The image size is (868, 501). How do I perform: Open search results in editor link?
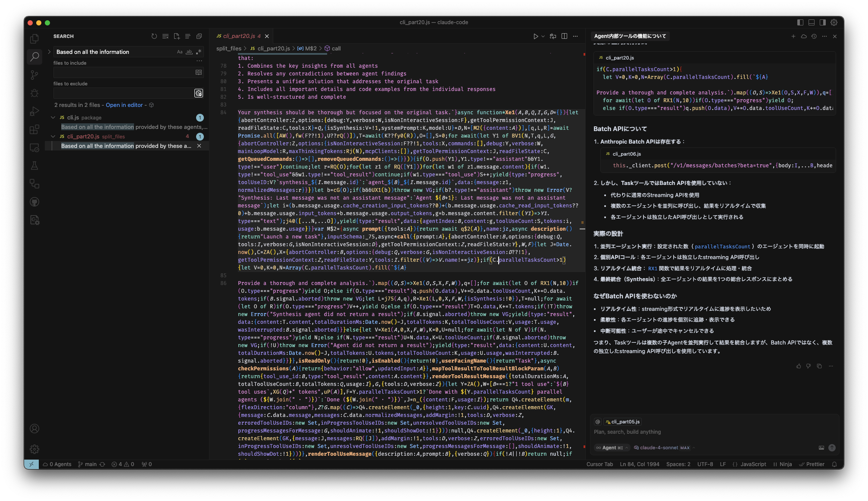[x=124, y=105]
